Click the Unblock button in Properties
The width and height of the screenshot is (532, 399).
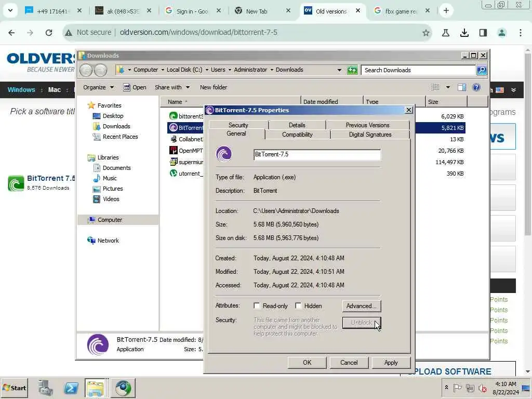click(x=362, y=323)
